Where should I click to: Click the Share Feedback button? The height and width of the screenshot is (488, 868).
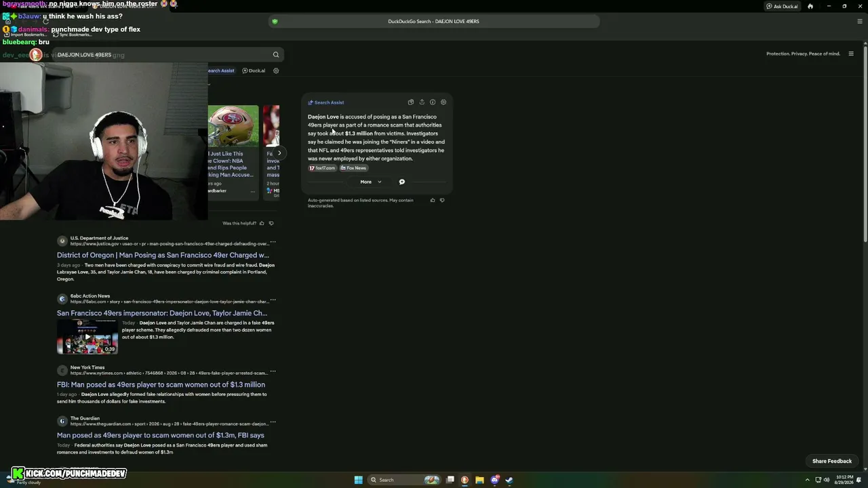[832, 461]
